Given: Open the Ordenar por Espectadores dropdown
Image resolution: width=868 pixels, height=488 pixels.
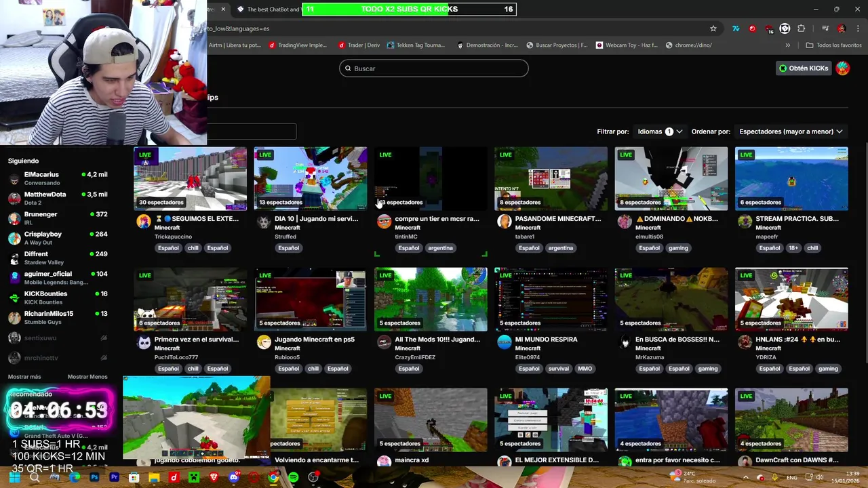Looking at the screenshot, I should (791, 131).
